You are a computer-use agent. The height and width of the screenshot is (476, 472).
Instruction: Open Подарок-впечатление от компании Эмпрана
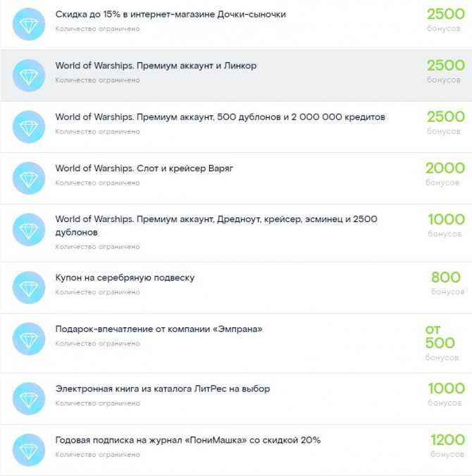[159, 329]
